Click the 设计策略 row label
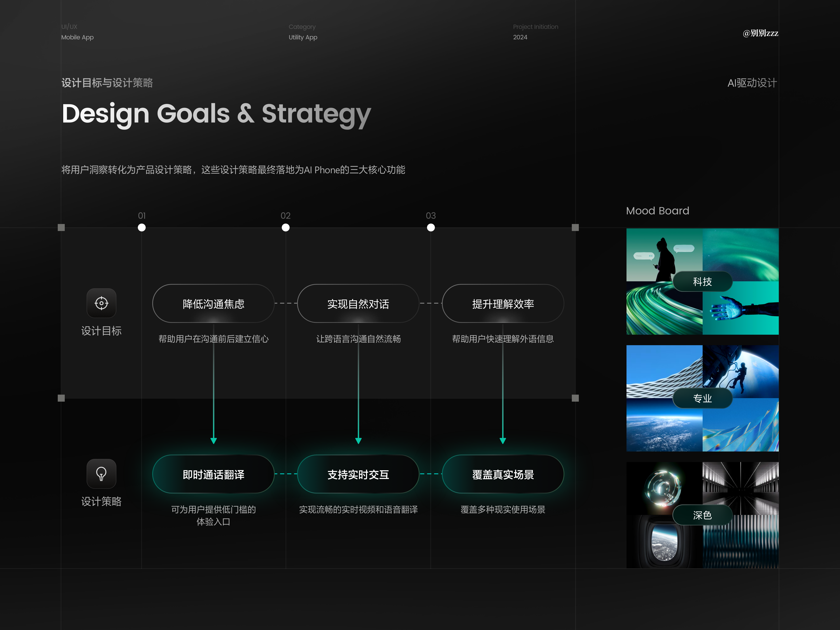840x630 pixels. [x=101, y=501]
